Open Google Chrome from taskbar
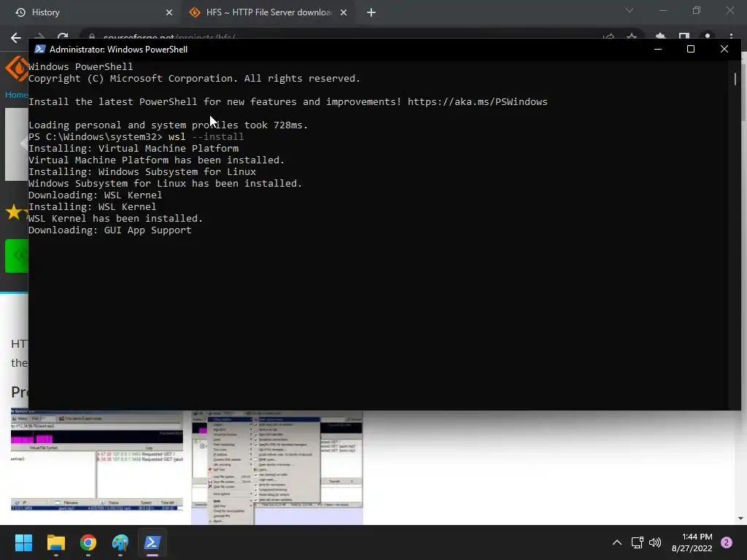The image size is (747, 560). tap(88, 542)
